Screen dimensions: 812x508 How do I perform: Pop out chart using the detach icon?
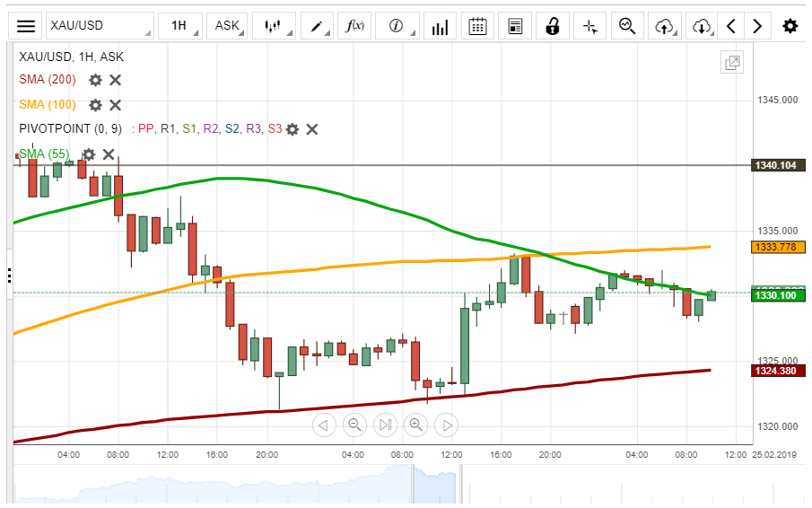pyautogui.click(x=732, y=62)
